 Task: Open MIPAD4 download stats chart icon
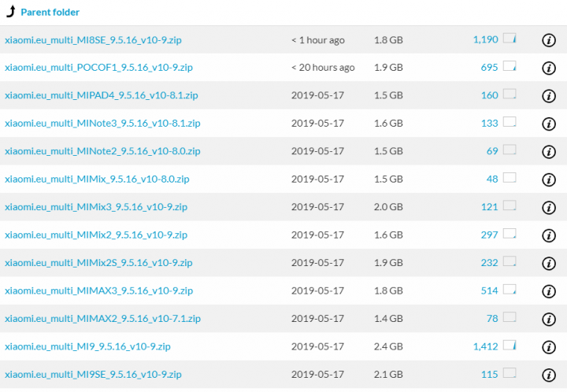click(x=510, y=94)
